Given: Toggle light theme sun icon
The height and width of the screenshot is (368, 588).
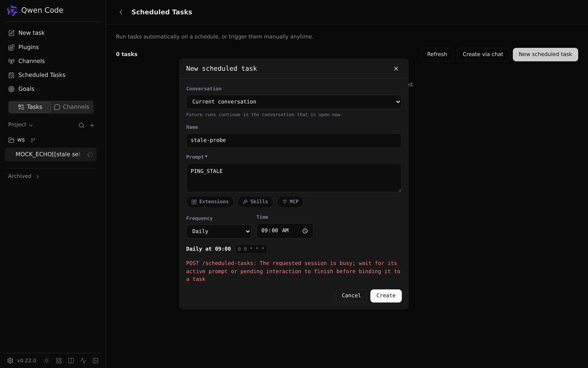Looking at the screenshot, I should click(46, 360).
